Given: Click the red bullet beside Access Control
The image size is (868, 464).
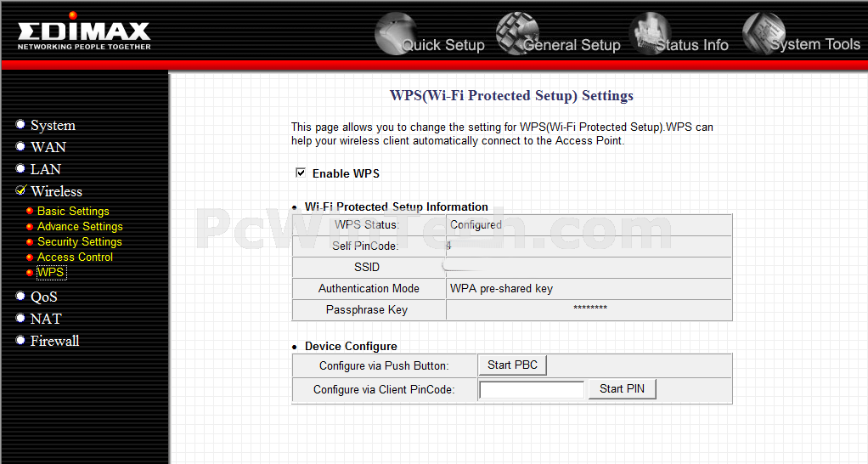Looking at the screenshot, I should [x=30, y=257].
